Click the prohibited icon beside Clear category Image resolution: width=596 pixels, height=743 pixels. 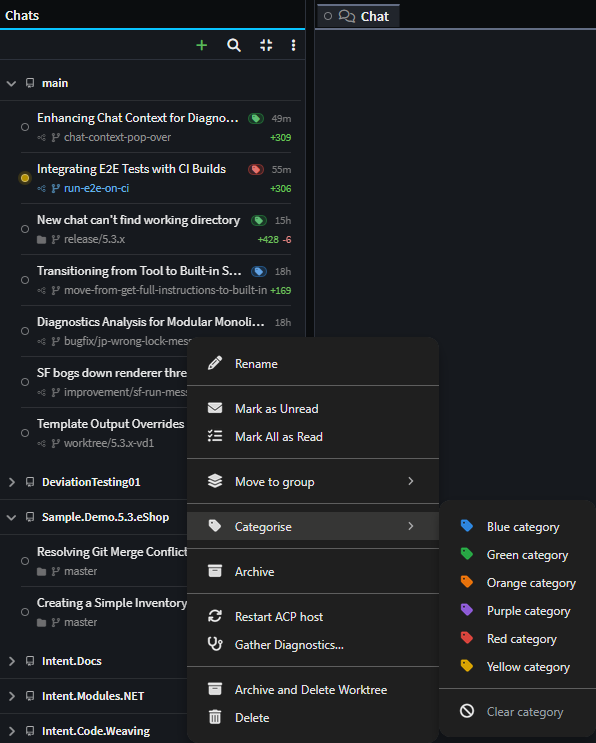(x=467, y=711)
